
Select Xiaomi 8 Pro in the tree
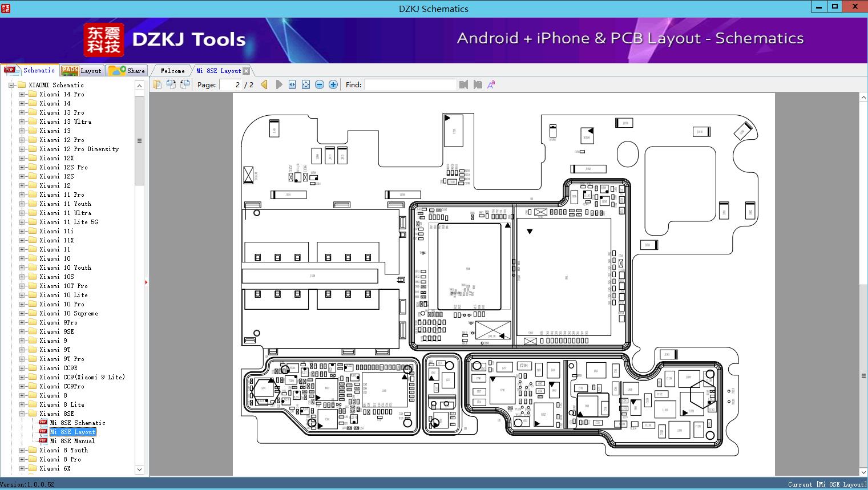60,459
